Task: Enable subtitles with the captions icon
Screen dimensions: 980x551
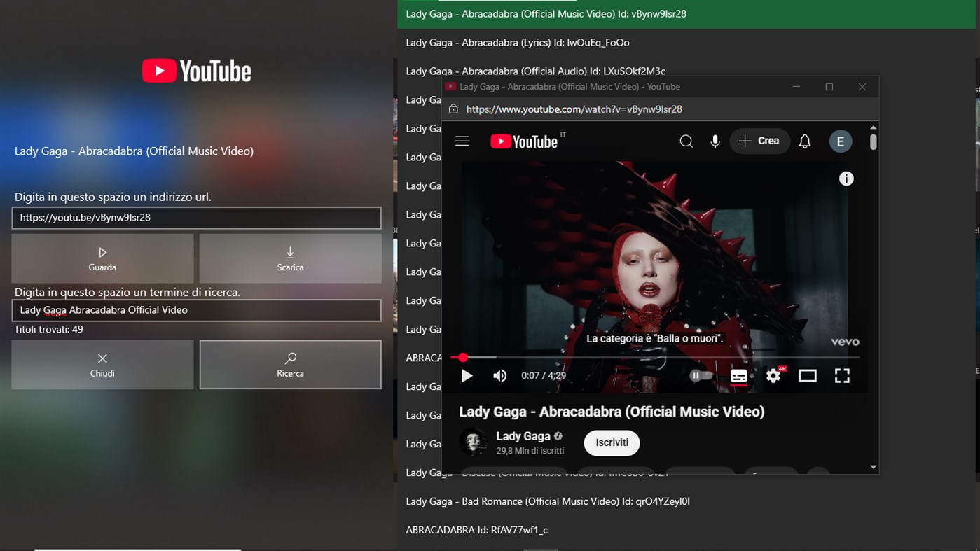Action: 738,375
